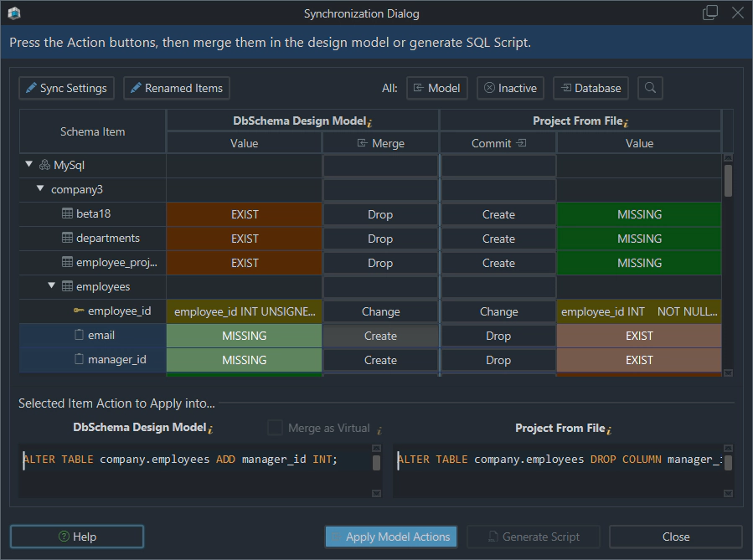Click key icon beside employee_id

click(79, 311)
